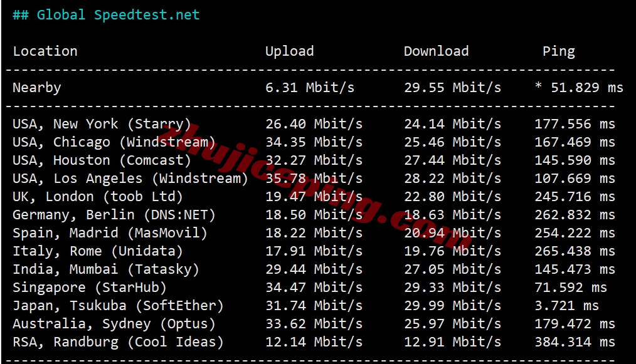Click the USA, New York (Starry) entry
Image resolution: width=636 pixels, height=364 pixels.
102,123
